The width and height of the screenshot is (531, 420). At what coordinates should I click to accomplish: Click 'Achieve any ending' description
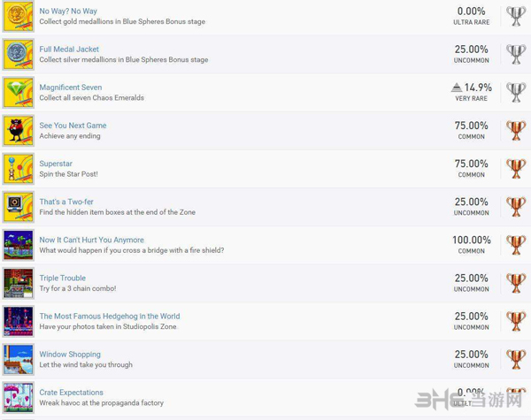coord(70,136)
